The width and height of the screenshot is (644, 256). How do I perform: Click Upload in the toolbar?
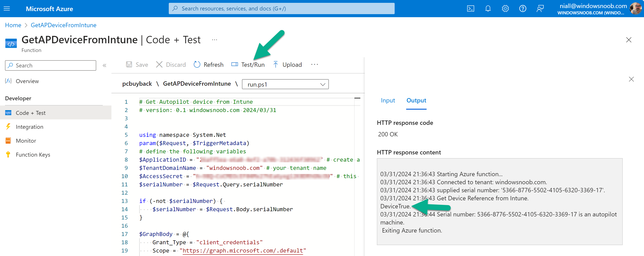click(288, 65)
